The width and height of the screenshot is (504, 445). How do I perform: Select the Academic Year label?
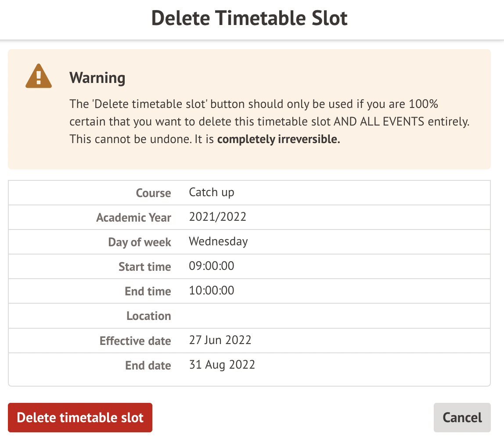(x=133, y=218)
